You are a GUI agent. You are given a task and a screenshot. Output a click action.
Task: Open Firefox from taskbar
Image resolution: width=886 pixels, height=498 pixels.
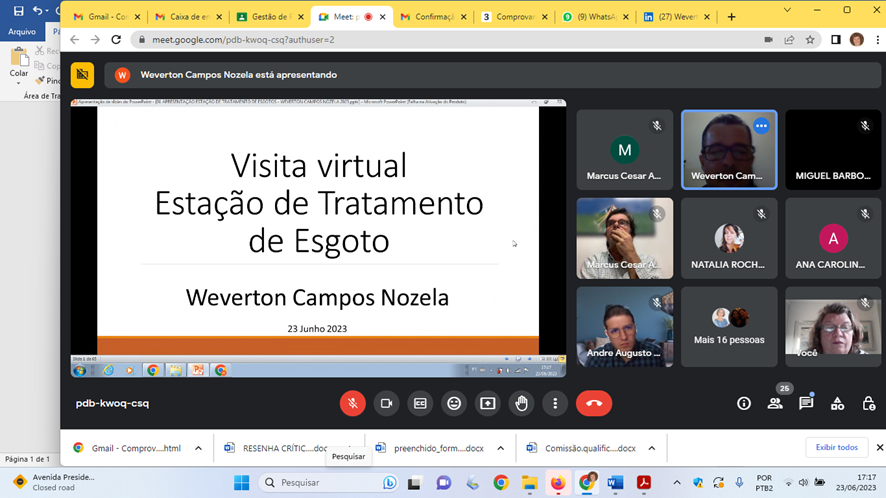point(558,483)
